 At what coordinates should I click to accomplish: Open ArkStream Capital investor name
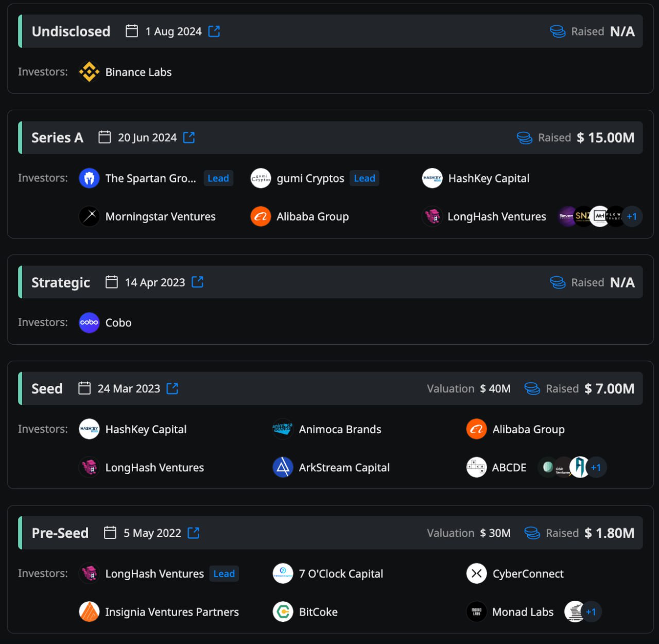(x=344, y=467)
